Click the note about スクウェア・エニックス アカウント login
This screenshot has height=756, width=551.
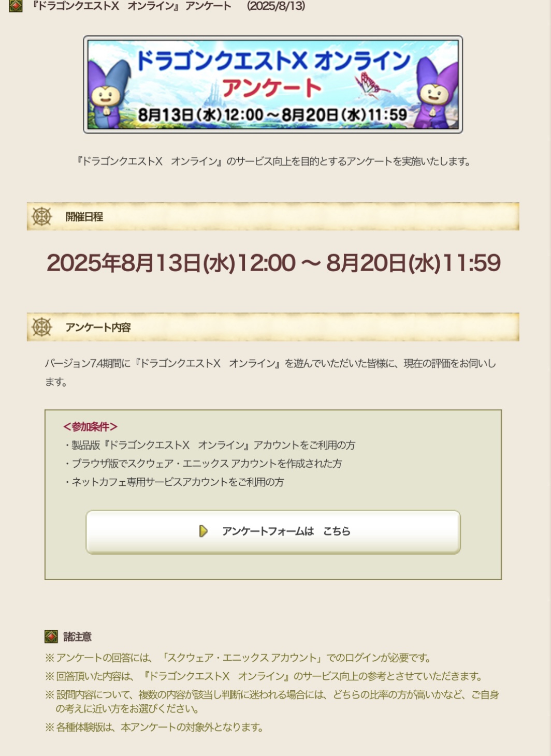click(238, 658)
